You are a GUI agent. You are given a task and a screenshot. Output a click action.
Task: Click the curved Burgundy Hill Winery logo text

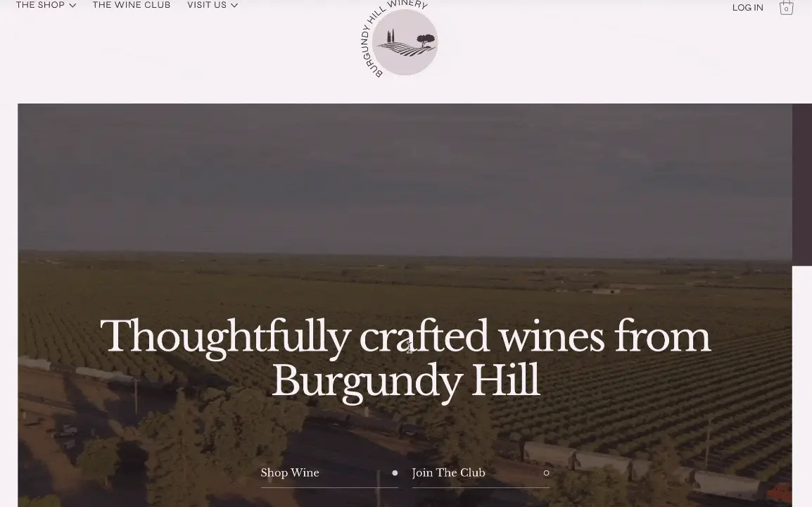click(x=383, y=31)
